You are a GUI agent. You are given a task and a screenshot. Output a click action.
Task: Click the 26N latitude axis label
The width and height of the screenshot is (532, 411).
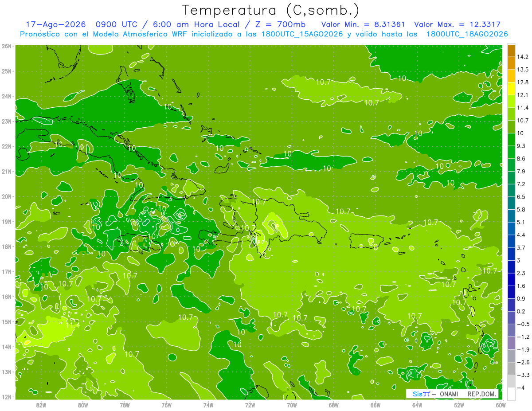[6, 46]
